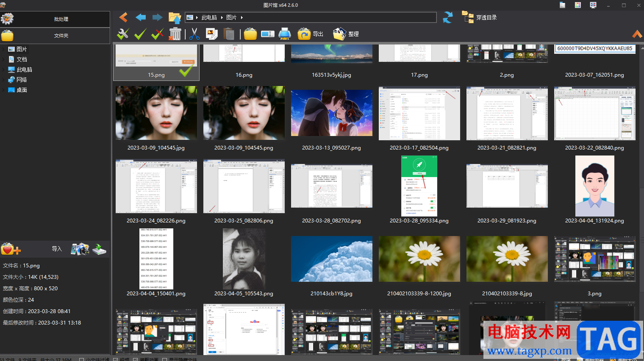The width and height of the screenshot is (644, 361).
Task: Click file name 2023-03-22_082840.png
Action: pos(595,148)
